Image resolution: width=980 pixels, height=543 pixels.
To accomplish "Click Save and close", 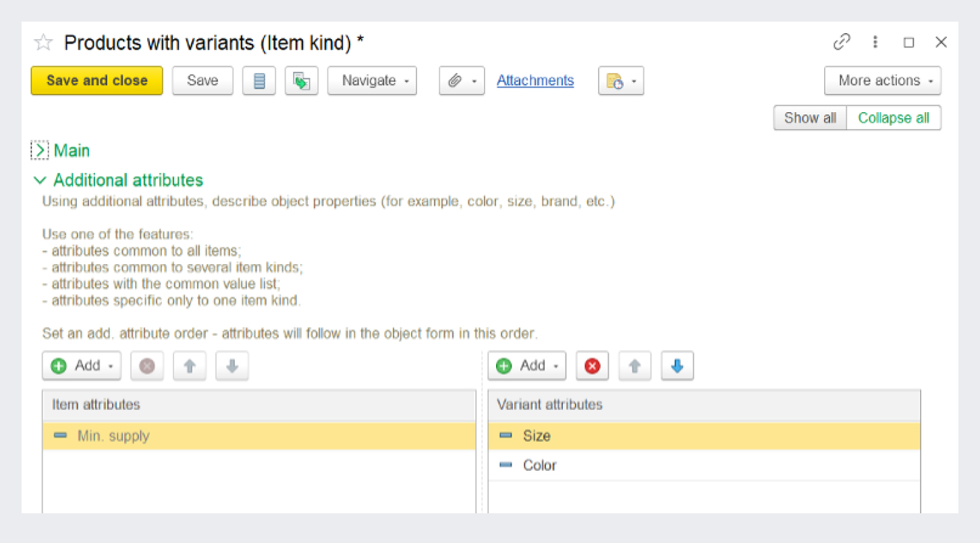I will pos(97,81).
